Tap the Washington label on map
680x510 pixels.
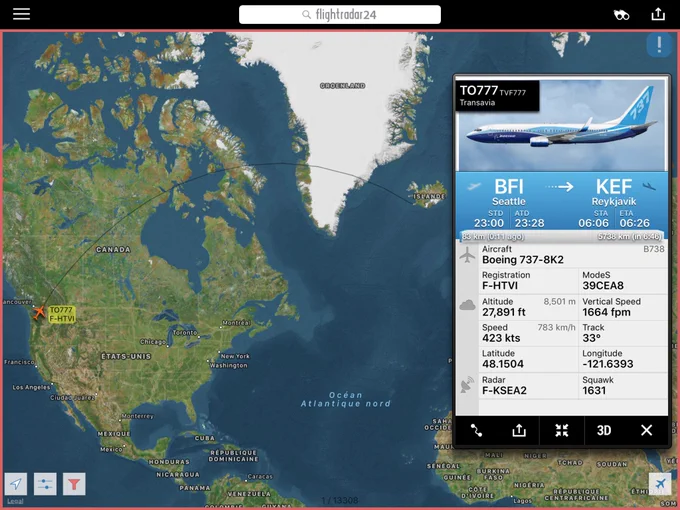click(x=229, y=366)
